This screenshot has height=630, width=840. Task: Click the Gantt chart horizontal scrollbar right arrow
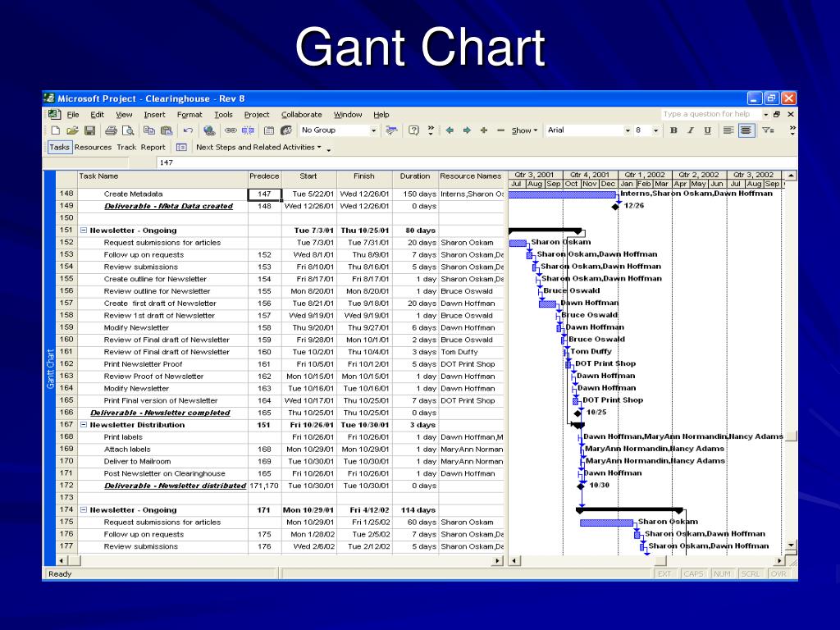[x=779, y=561]
